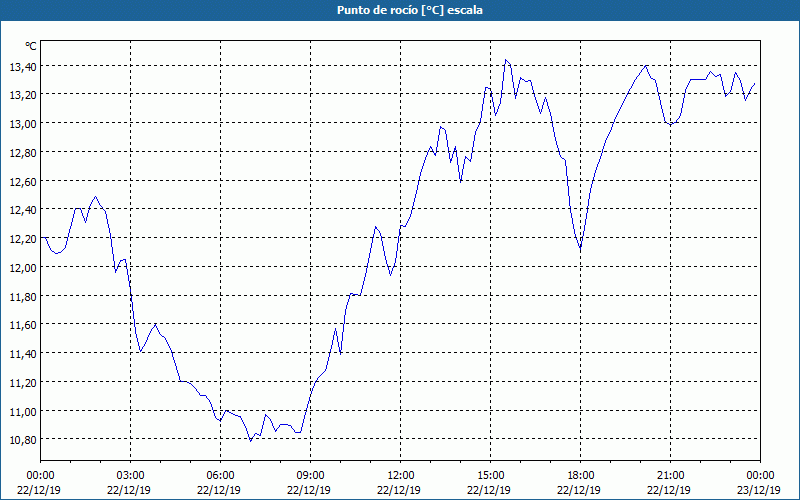Click the 22/12/19 date under 15:00
The width and height of the screenshot is (800, 500).
pyautogui.click(x=489, y=490)
